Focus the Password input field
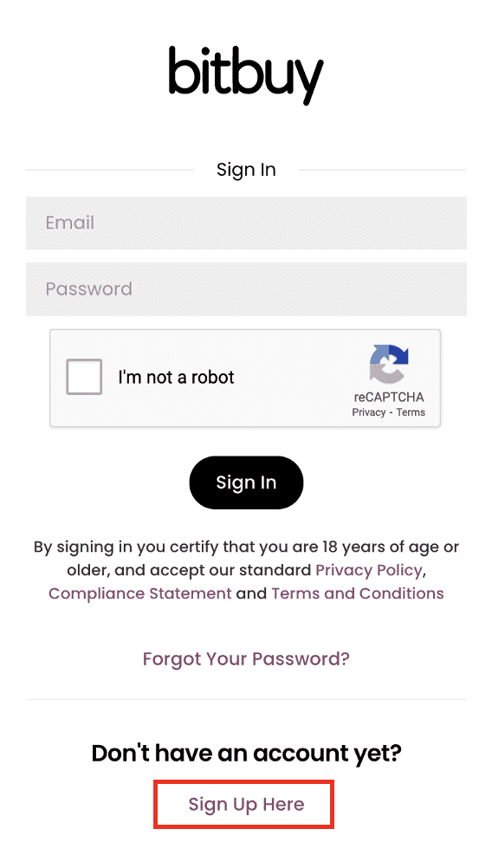This screenshot has height=868, width=492. (246, 289)
